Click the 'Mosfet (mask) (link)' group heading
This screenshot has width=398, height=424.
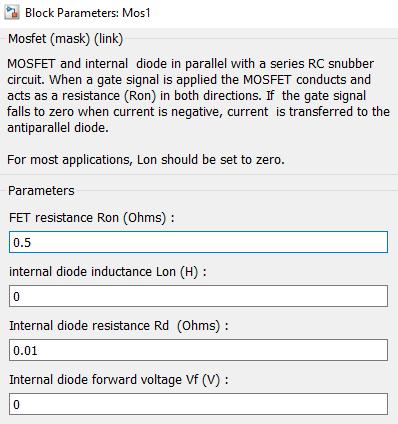click(66, 39)
